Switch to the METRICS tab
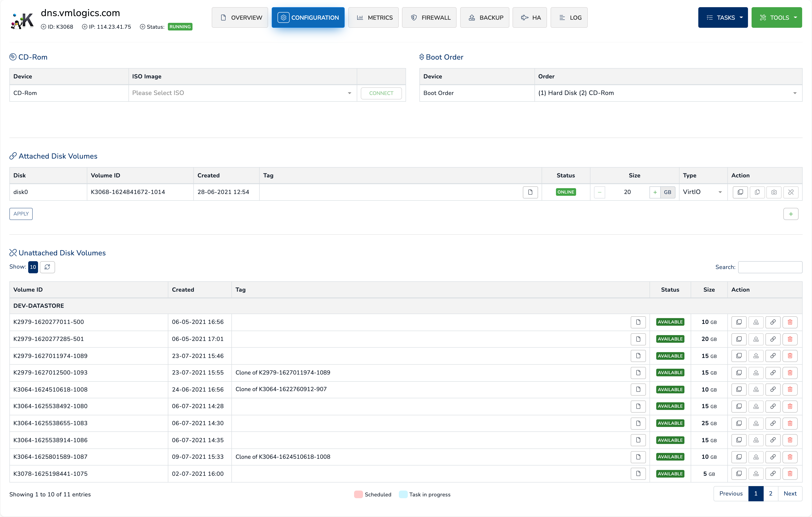Image resolution: width=812 pixels, height=517 pixels. (x=373, y=17)
